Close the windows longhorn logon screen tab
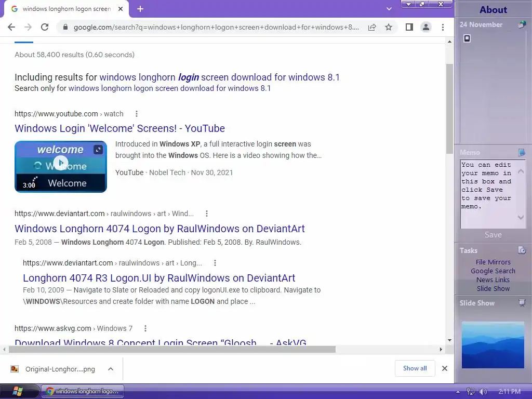This screenshot has width=532, height=399. (x=121, y=9)
